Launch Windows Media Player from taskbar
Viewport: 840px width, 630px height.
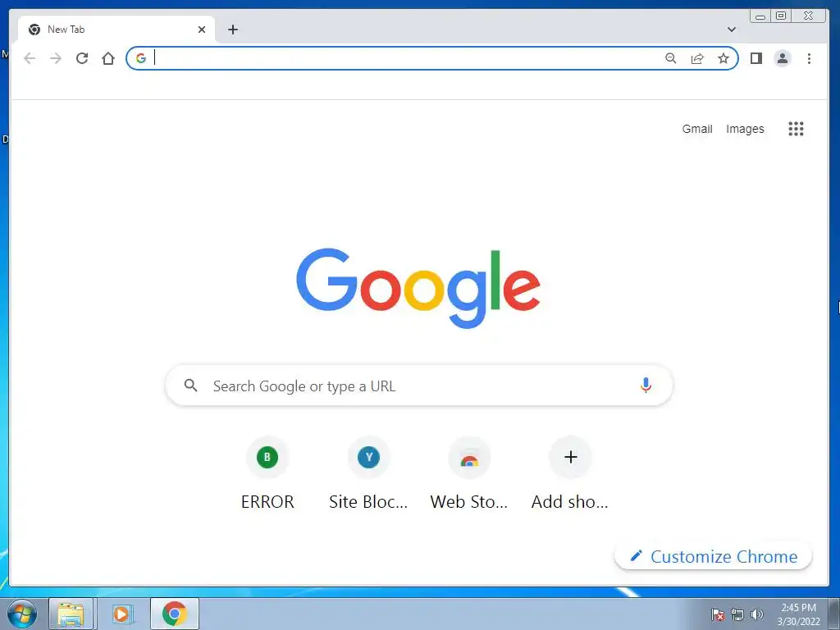coord(121,614)
